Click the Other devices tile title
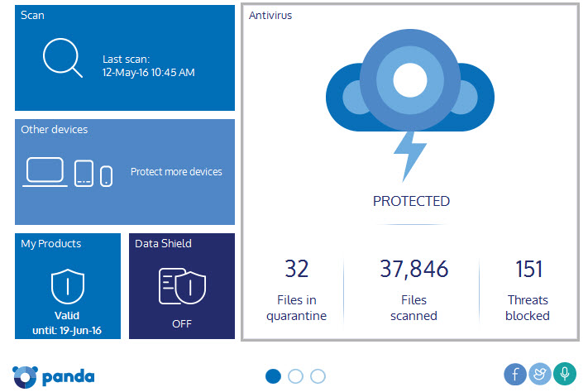588x392 pixels. click(55, 129)
